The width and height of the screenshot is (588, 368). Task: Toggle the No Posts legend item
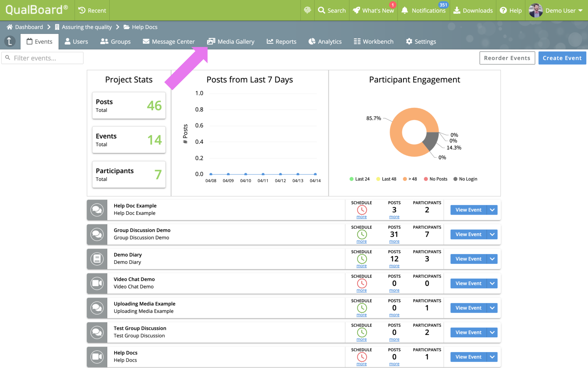(x=435, y=179)
